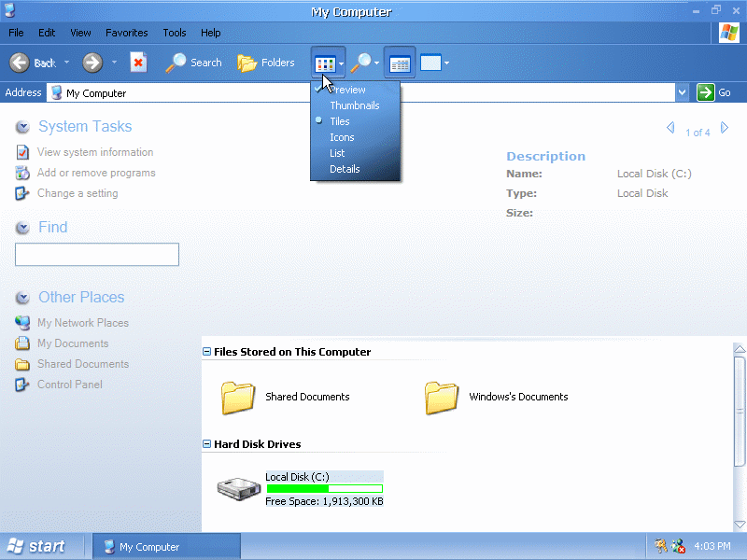Toggle the Folders pane button
The height and width of the screenshot is (560, 747).
(x=266, y=63)
